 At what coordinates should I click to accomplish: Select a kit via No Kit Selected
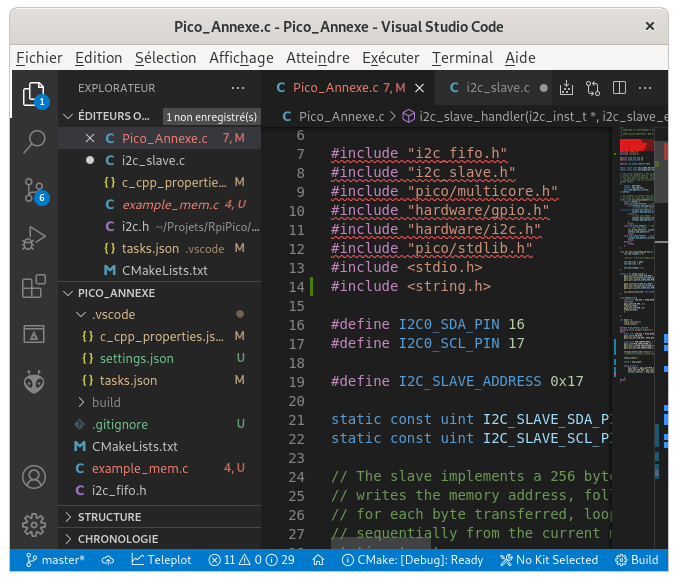tap(549, 560)
